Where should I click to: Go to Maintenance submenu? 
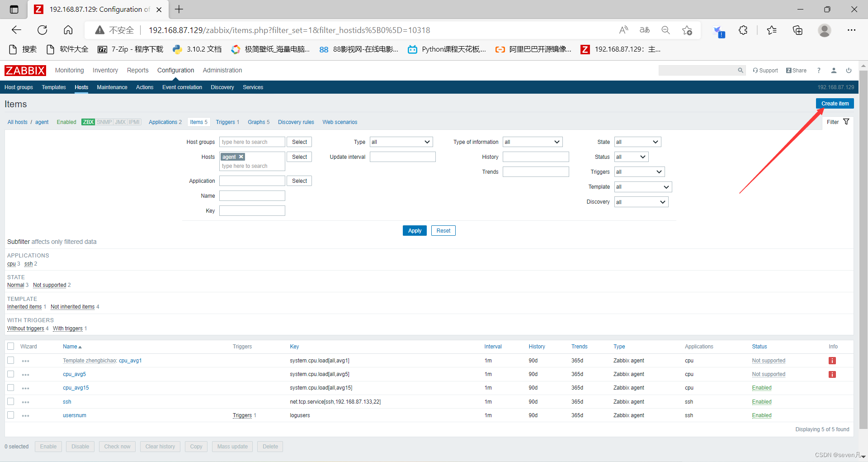point(112,87)
